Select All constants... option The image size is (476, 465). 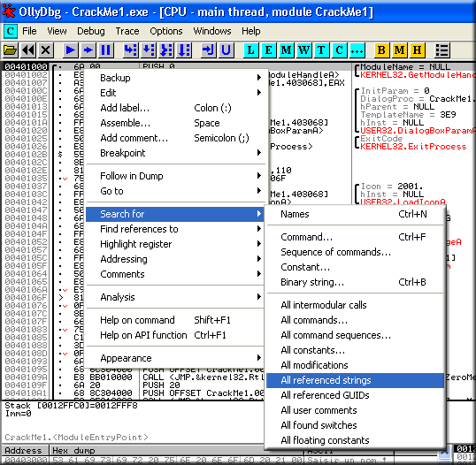point(355,350)
